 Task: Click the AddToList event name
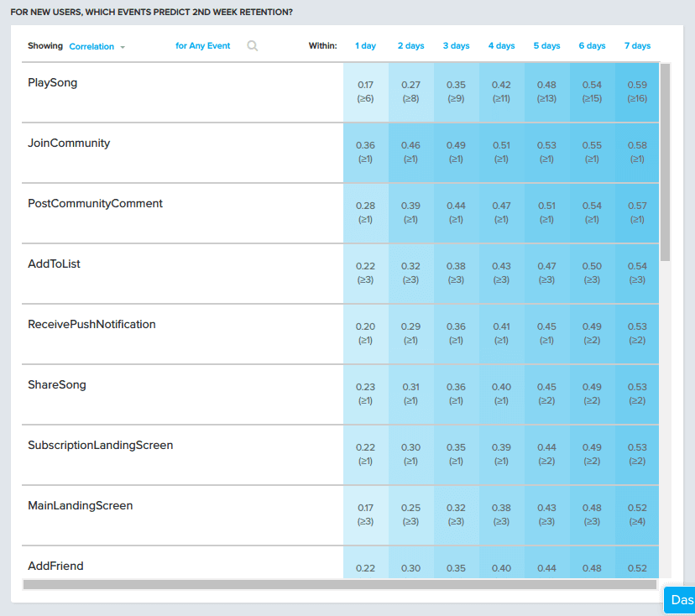pyautogui.click(x=54, y=264)
